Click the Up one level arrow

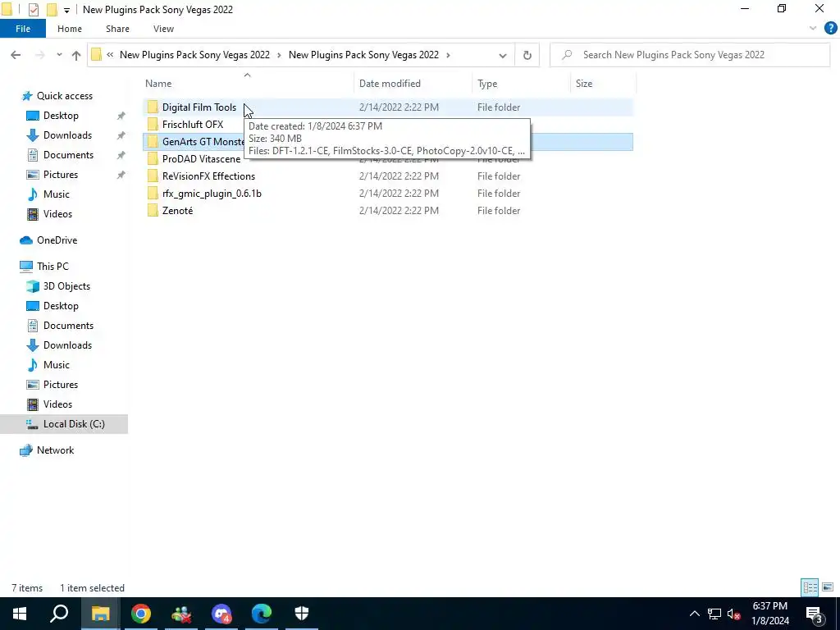pos(76,55)
